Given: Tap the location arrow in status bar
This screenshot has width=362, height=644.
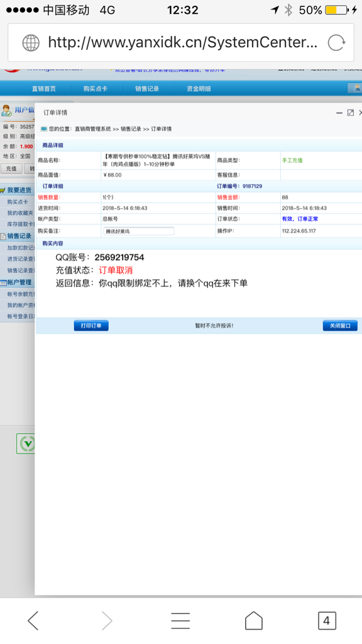Looking at the screenshot, I should coord(275,10).
